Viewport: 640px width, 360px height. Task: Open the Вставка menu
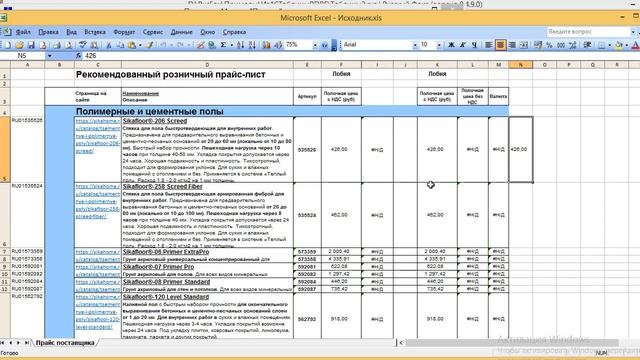click(95, 32)
